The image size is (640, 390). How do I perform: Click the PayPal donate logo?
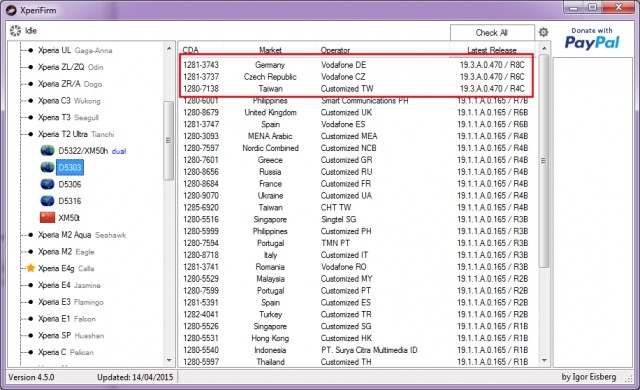point(592,39)
